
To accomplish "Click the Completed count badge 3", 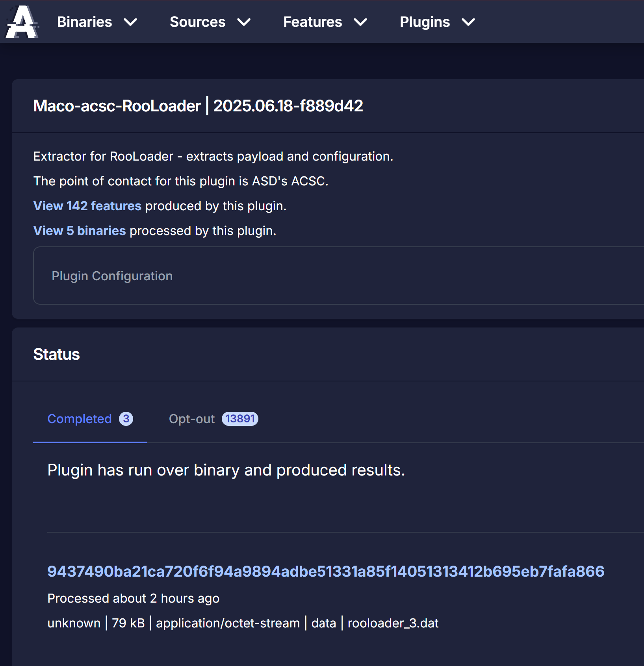I will pyautogui.click(x=125, y=418).
